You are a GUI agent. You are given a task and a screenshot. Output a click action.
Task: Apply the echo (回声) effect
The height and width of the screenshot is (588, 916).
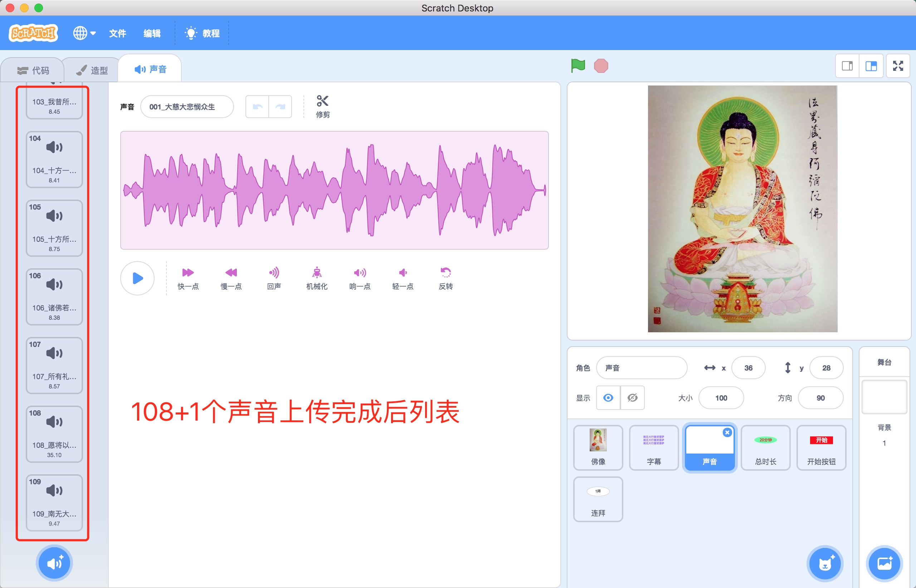pyautogui.click(x=274, y=279)
